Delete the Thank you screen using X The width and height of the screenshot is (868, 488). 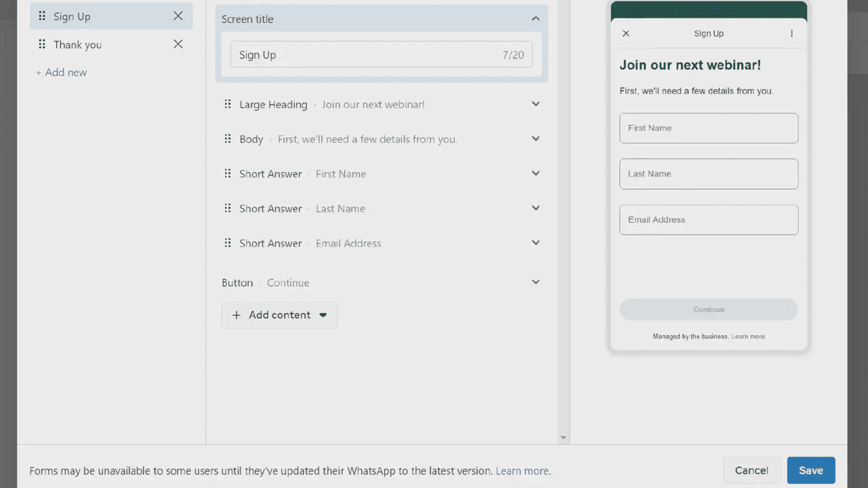pyautogui.click(x=178, y=44)
